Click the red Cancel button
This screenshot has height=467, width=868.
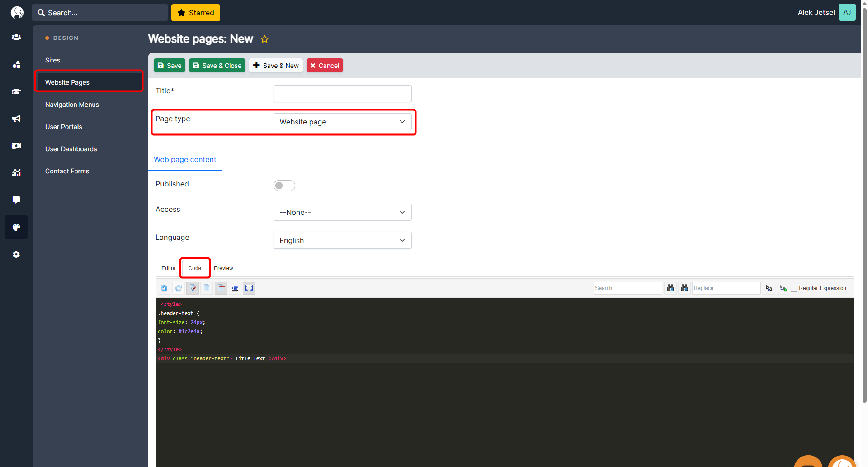point(325,66)
